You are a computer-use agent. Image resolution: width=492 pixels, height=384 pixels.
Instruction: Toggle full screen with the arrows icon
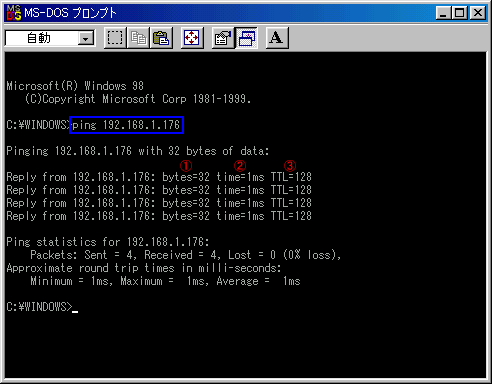192,38
